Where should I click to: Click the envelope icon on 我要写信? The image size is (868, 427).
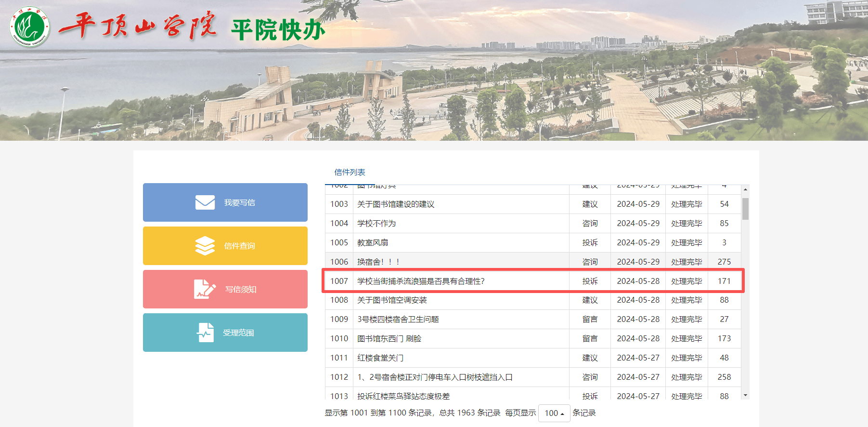205,202
